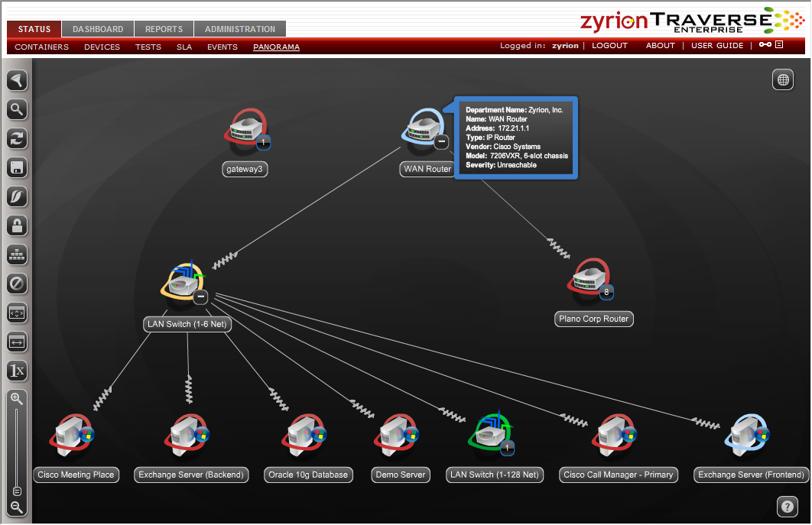Collapse LAN Switch (1-6 Net) minus button

200,297
